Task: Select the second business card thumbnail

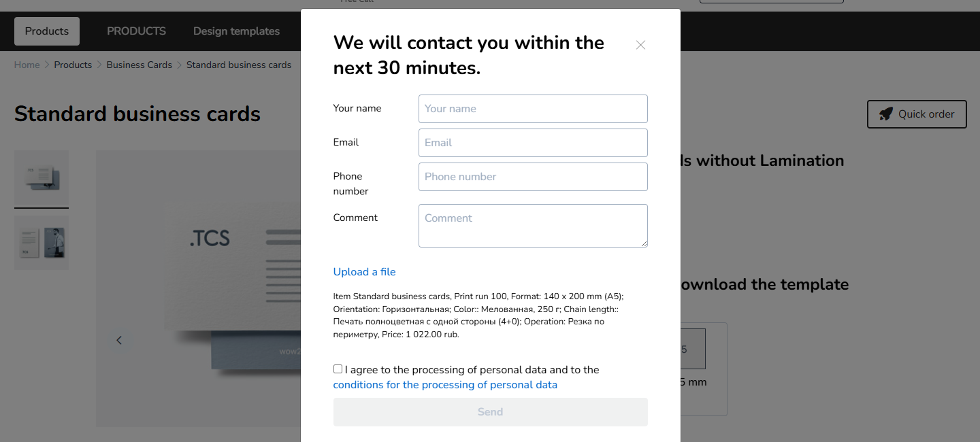Action: [x=42, y=243]
